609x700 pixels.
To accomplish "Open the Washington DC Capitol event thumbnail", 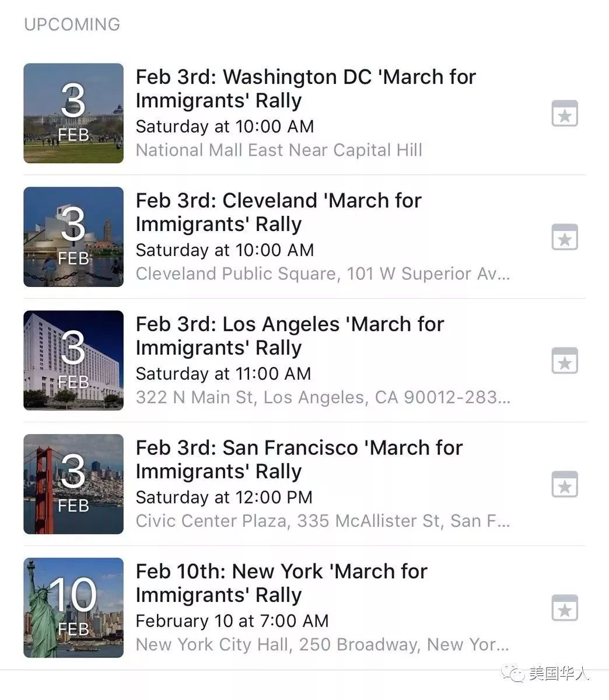I will [x=73, y=113].
